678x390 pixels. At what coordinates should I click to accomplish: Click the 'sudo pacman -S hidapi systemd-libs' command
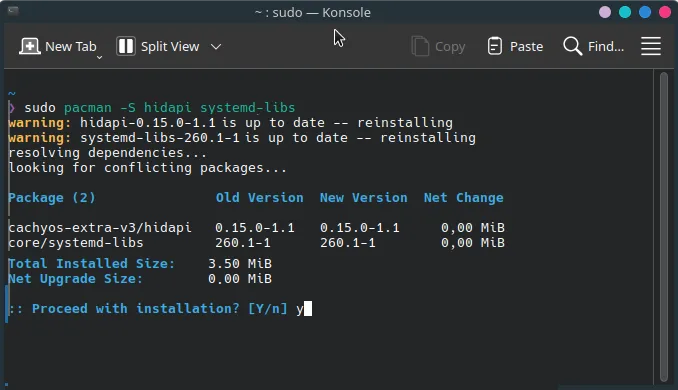160,108
